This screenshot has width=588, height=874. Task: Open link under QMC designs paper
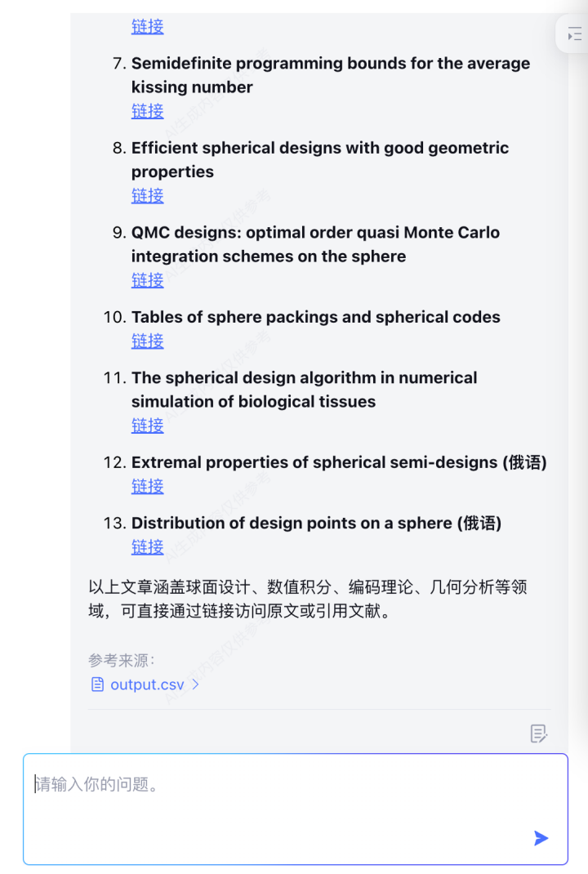point(148,280)
